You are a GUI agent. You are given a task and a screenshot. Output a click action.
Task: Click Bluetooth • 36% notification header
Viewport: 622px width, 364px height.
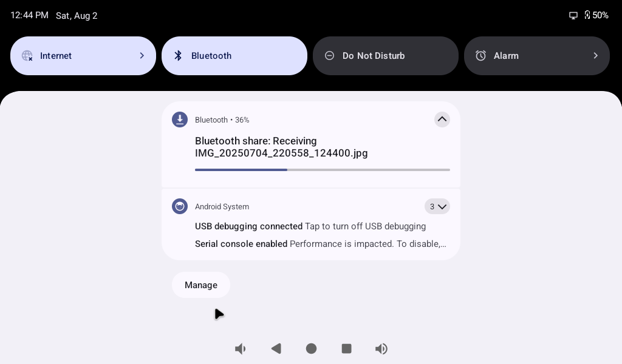[222, 120]
